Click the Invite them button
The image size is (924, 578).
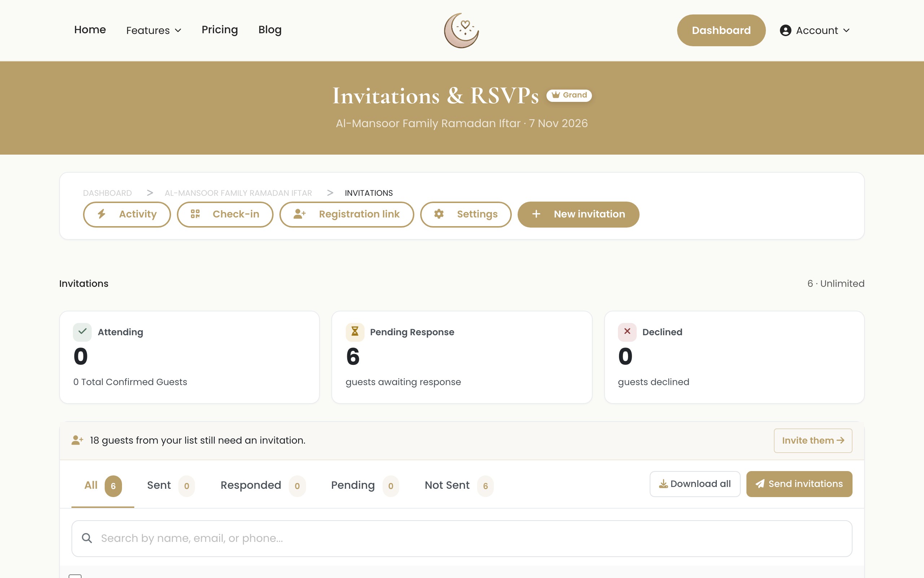coord(813,440)
